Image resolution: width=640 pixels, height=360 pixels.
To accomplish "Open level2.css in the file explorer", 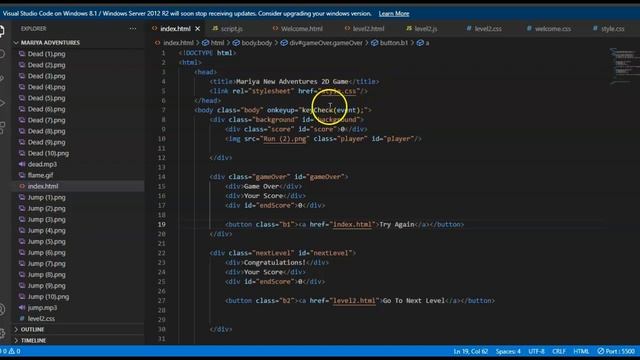I will coord(41,318).
